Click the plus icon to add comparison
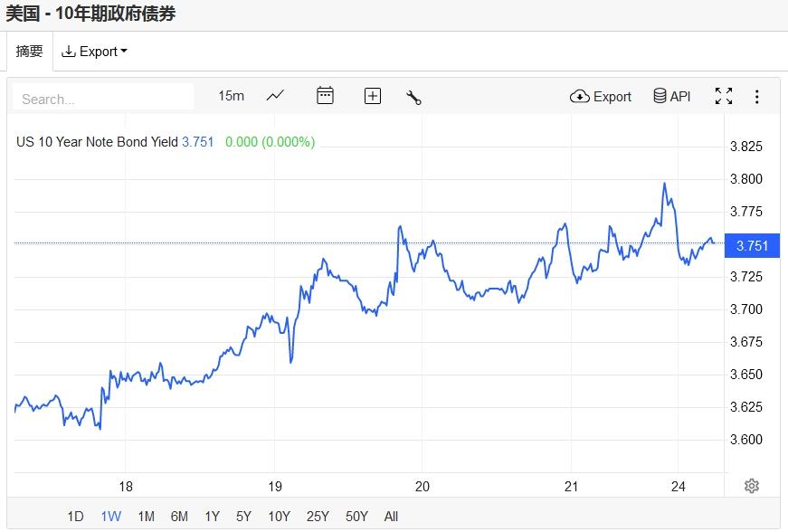788x532 pixels. (373, 96)
